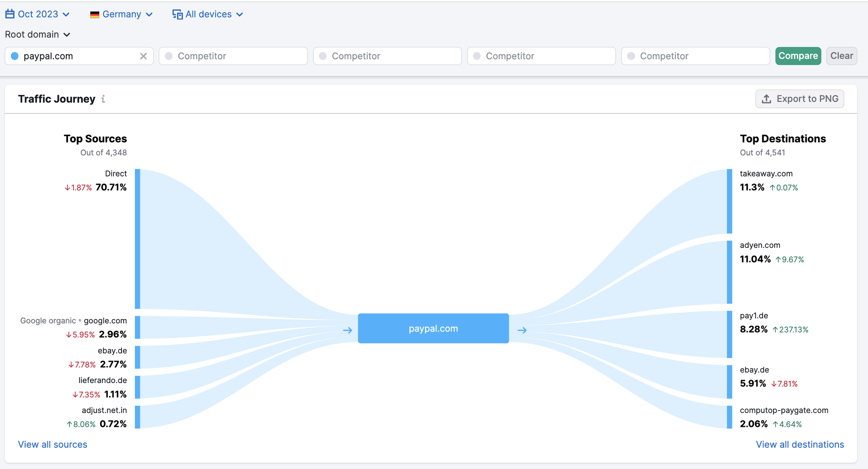Open the Oct 2023 date picker

37,14
